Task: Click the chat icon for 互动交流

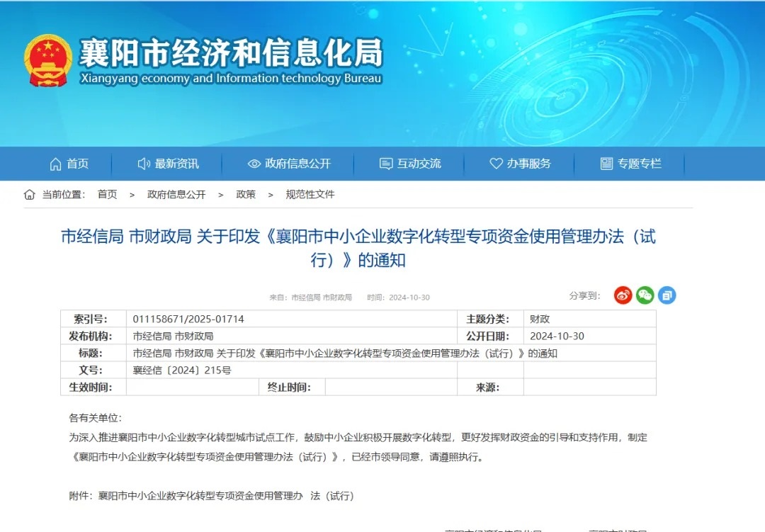Action: tap(386, 164)
